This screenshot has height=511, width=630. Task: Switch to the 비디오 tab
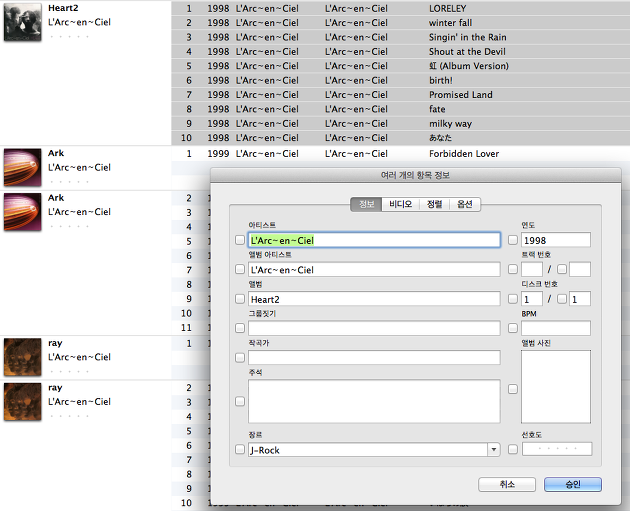(x=401, y=204)
